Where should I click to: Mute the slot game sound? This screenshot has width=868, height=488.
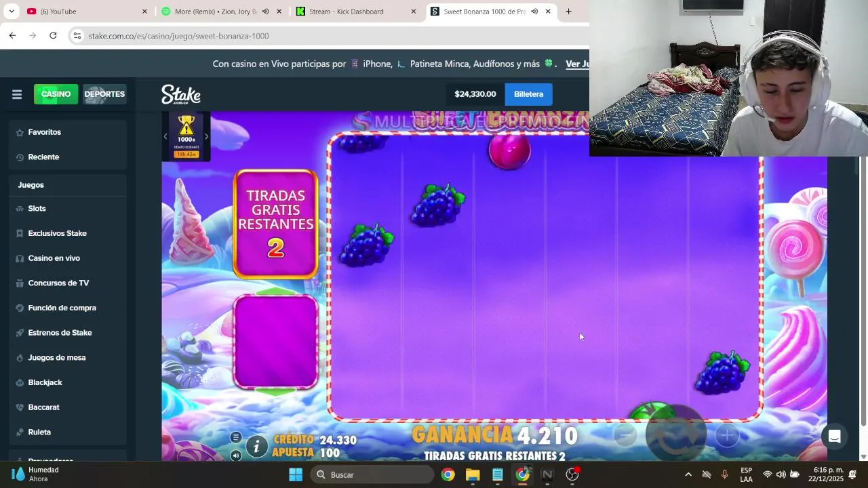[235, 455]
